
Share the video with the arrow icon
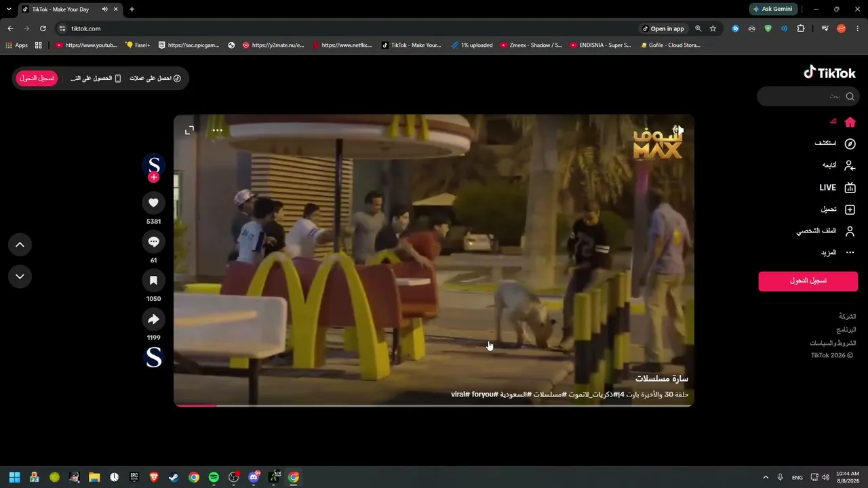point(153,319)
